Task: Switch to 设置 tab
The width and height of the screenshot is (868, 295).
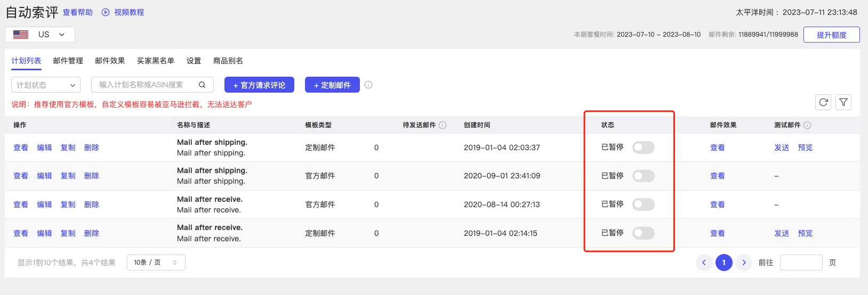Action: pyautogui.click(x=194, y=61)
